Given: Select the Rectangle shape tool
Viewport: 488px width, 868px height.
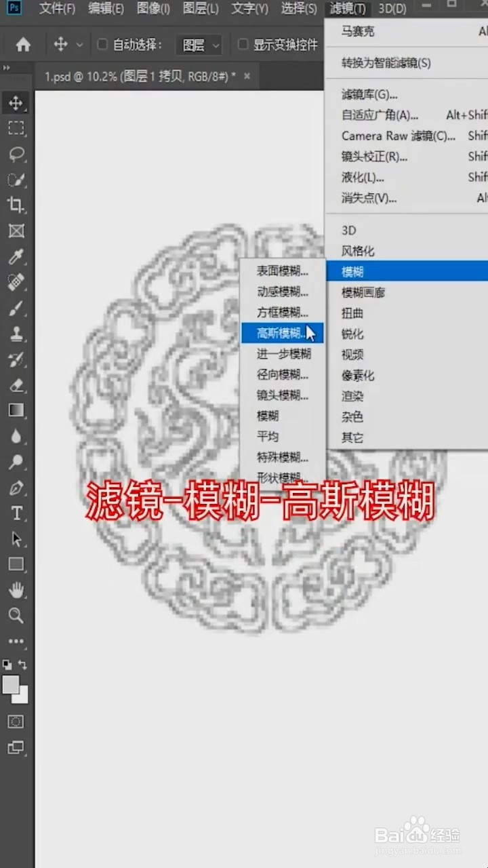Looking at the screenshot, I should 16,564.
